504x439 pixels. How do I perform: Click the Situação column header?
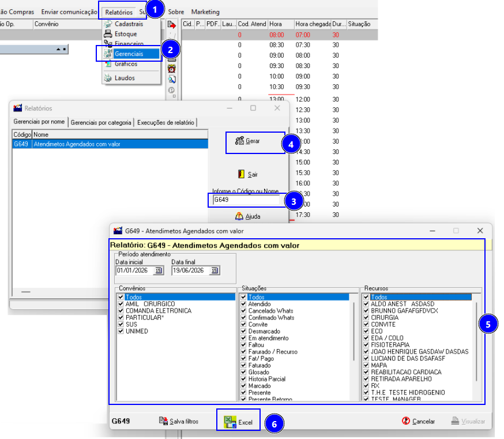click(362, 24)
